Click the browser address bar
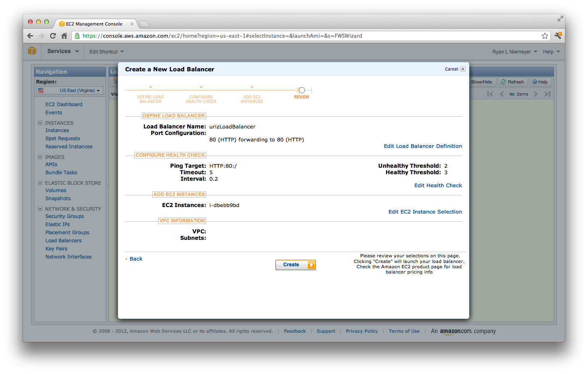The height and width of the screenshot is (374, 588). pyautogui.click(x=308, y=36)
